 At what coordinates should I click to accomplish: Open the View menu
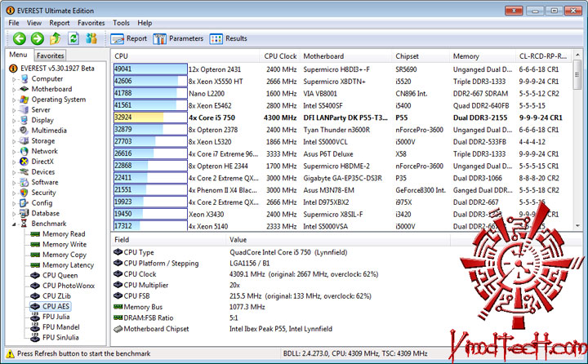pyautogui.click(x=34, y=23)
